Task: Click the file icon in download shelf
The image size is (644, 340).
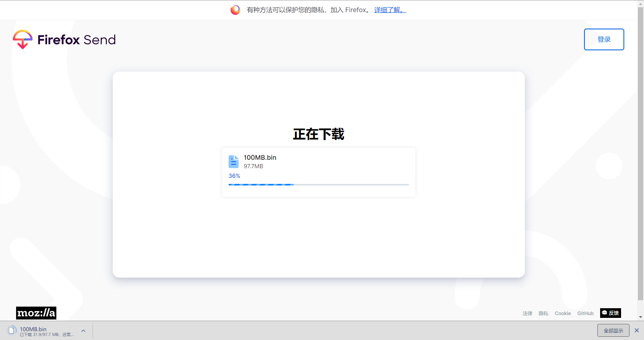Action: pyautogui.click(x=12, y=331)
